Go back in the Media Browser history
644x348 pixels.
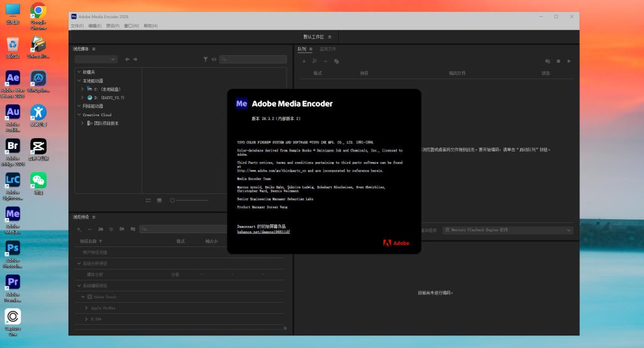click(x=127, y=60)
